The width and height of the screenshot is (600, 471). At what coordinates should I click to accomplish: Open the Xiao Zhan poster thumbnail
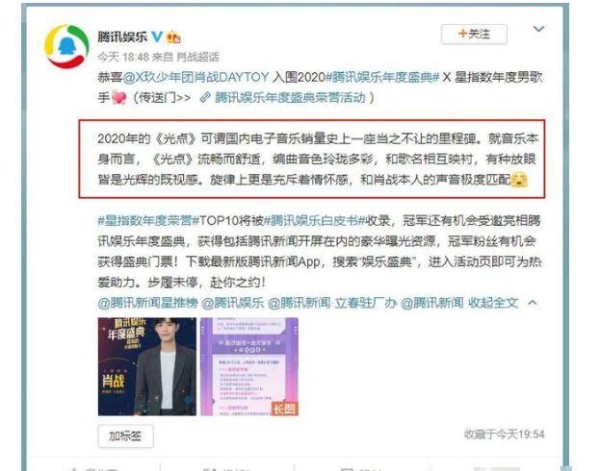[147, 366]
